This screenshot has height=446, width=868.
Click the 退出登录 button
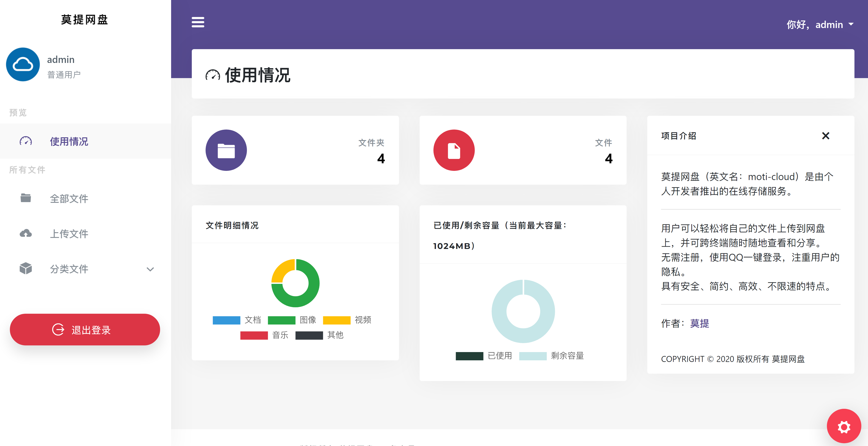pyautogui.click(x=85, y=329)
